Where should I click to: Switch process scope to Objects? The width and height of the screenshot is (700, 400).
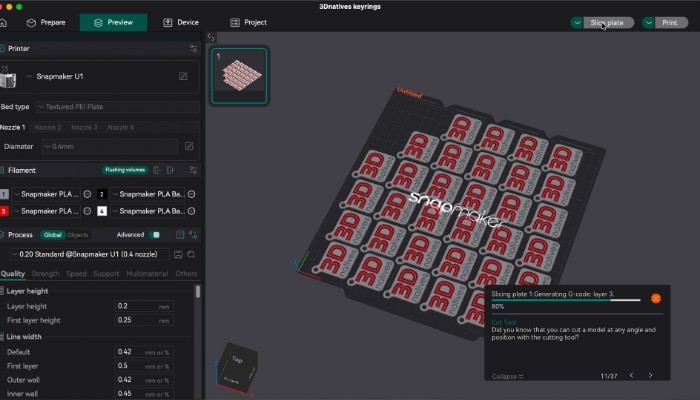coord(77,235)
